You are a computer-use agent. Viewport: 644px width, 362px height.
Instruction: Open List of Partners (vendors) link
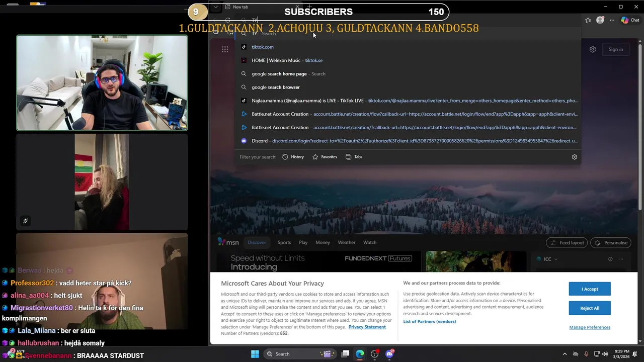click(x=429, y=322)
